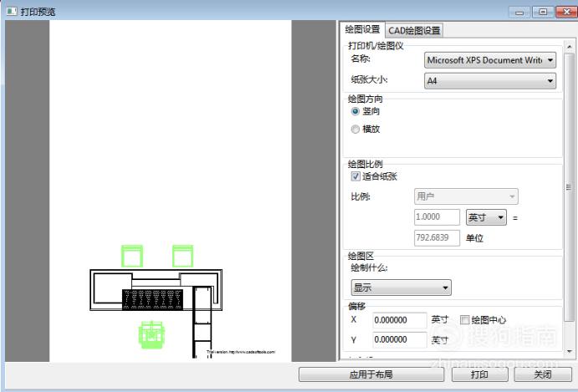Select the 竖向 orientation radio button
This screenshot has height=392, width=578.
point(355,111)
